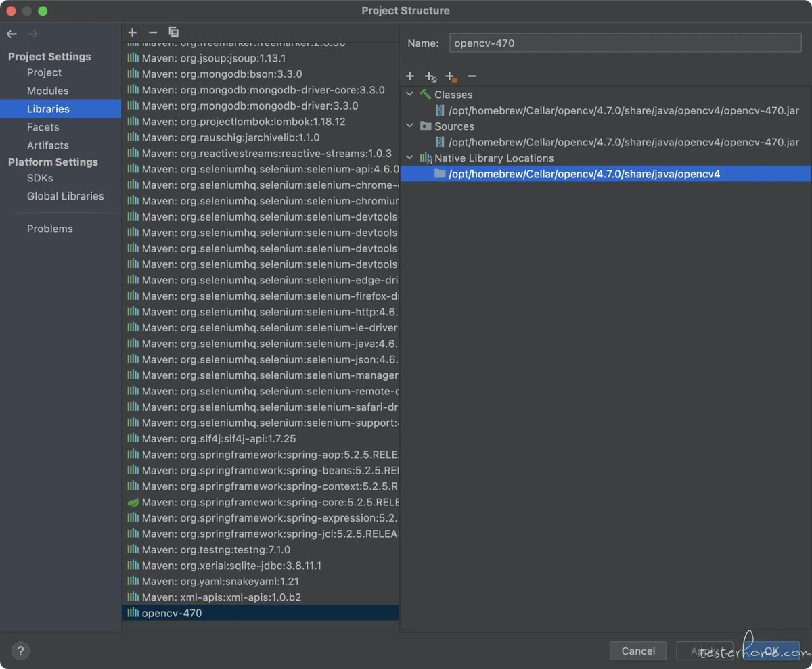The image size is (812, 669).
Task: Confirm with the OK button
Action: tap(771, 651)
